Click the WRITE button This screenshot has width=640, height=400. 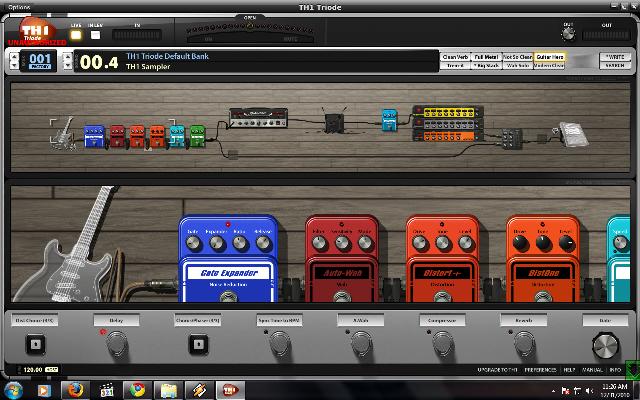click(x=615, y=57)
